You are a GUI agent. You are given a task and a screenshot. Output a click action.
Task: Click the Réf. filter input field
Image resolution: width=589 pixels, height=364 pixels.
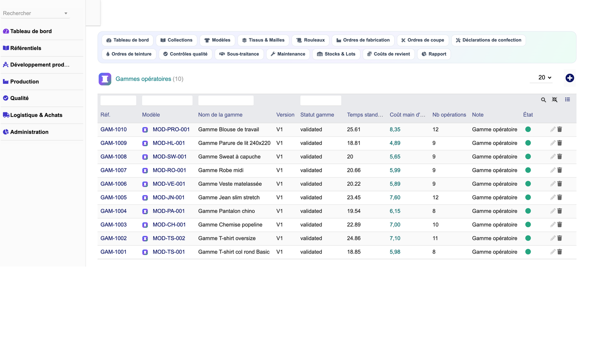click(x=118, y=101)
